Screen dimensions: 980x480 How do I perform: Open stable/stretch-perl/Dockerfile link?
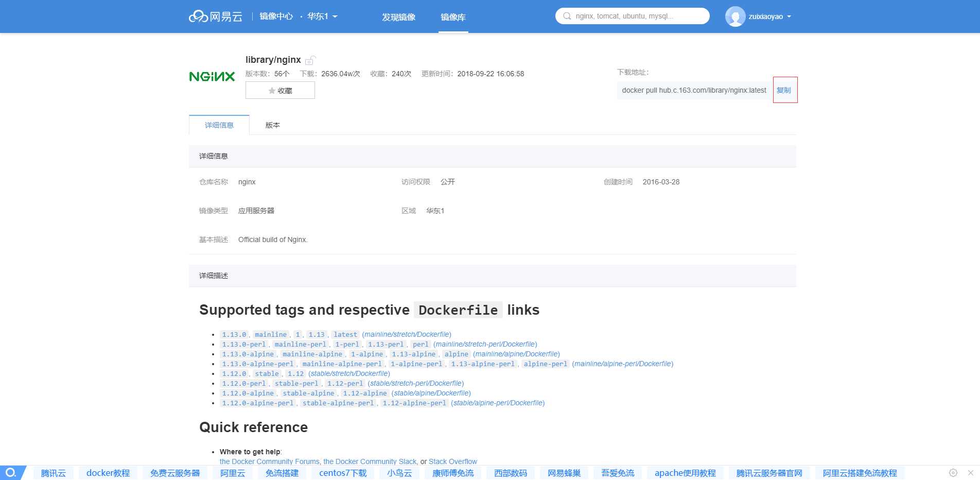tap(416, 384)
